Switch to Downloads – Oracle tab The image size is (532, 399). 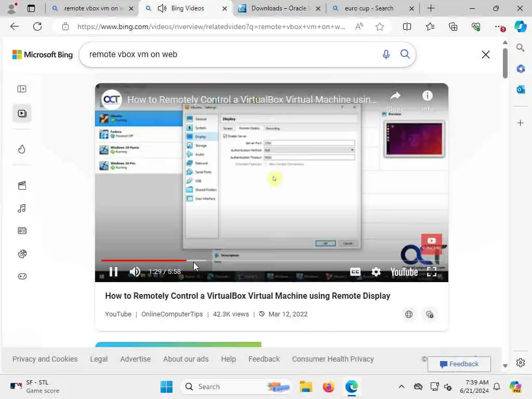[x=278, y=8]
